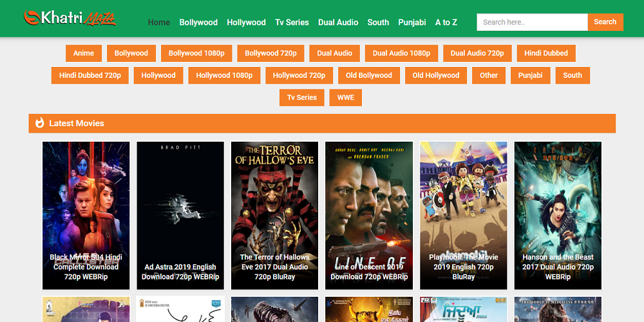The height and width of the screenshot is (322, 644).
Task: Select the Hindi Dubbed category tag
Action: [546, 53]
